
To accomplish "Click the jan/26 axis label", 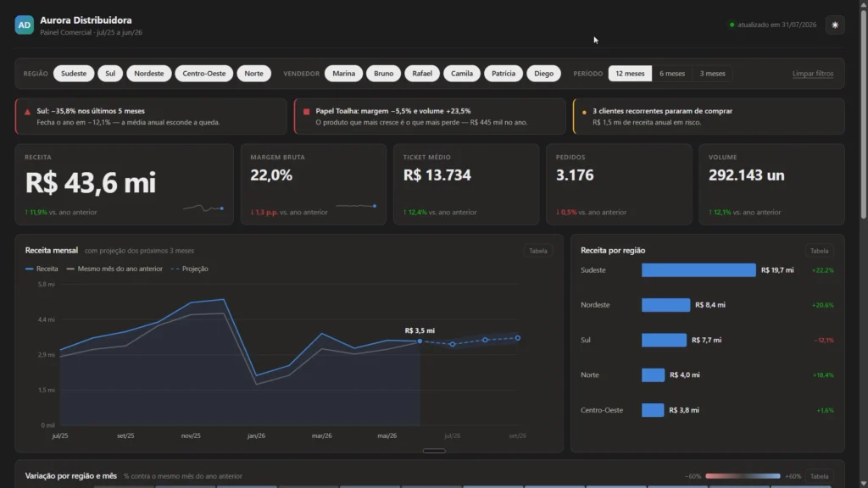I will [256, 436].
